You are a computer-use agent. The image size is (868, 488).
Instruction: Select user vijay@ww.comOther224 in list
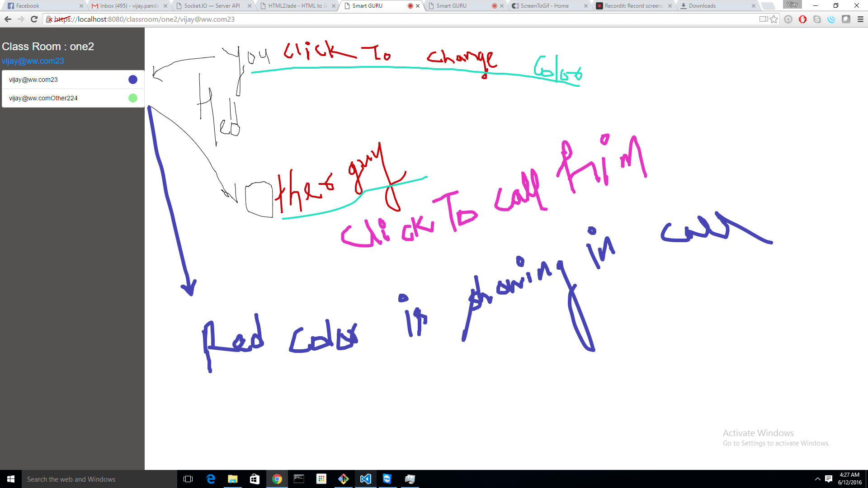coord(43,98)
